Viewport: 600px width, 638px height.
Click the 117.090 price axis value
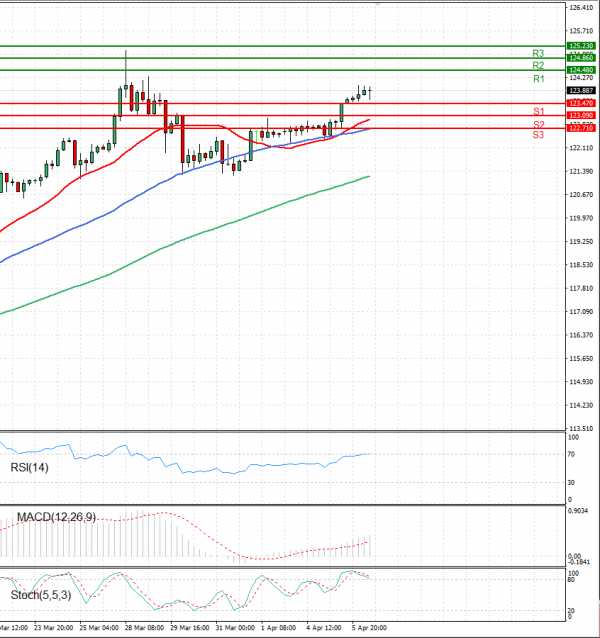(581, 312)
